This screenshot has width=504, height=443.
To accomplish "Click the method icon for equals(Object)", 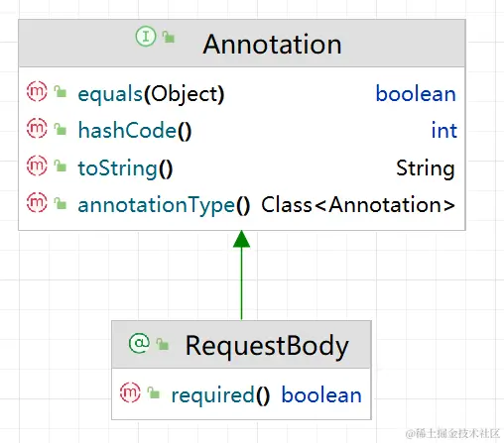I will click(37, 91).
